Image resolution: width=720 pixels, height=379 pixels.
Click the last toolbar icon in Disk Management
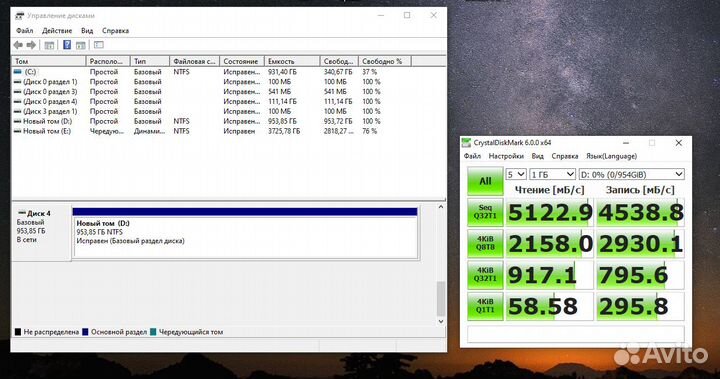(x=99, y=45)
